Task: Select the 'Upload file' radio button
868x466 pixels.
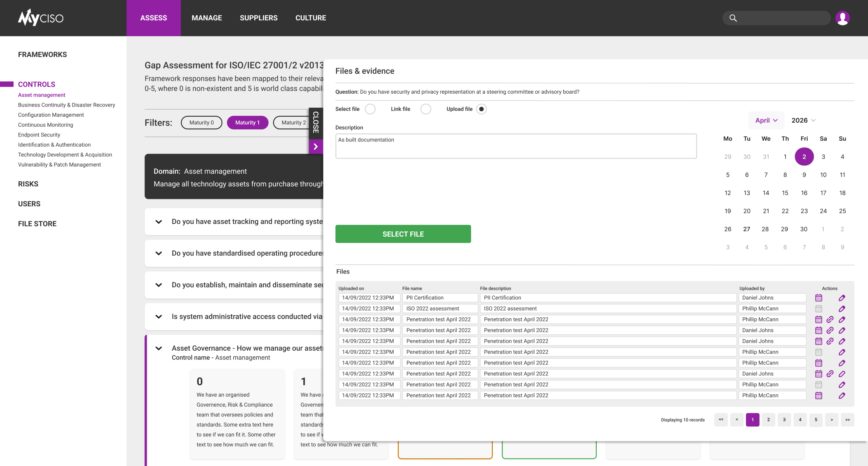Action: point(481,109)
